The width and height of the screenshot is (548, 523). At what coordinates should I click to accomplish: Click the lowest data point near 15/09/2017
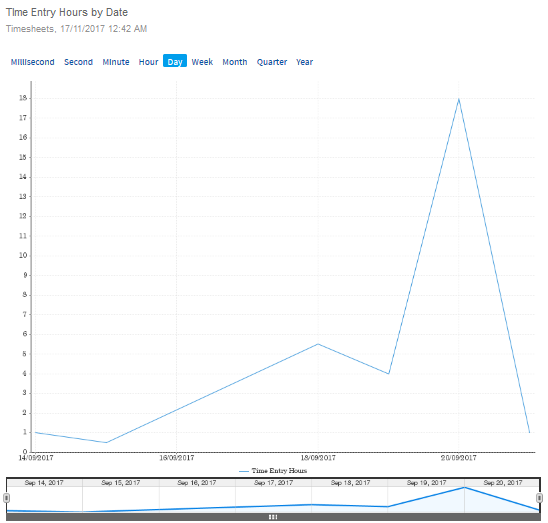[x=106, y=442]
